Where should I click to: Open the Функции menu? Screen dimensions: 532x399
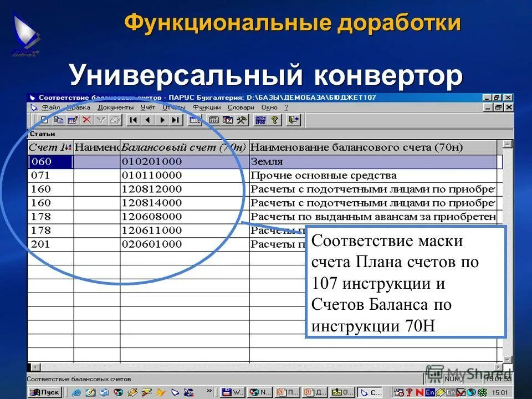coord(207,108)
